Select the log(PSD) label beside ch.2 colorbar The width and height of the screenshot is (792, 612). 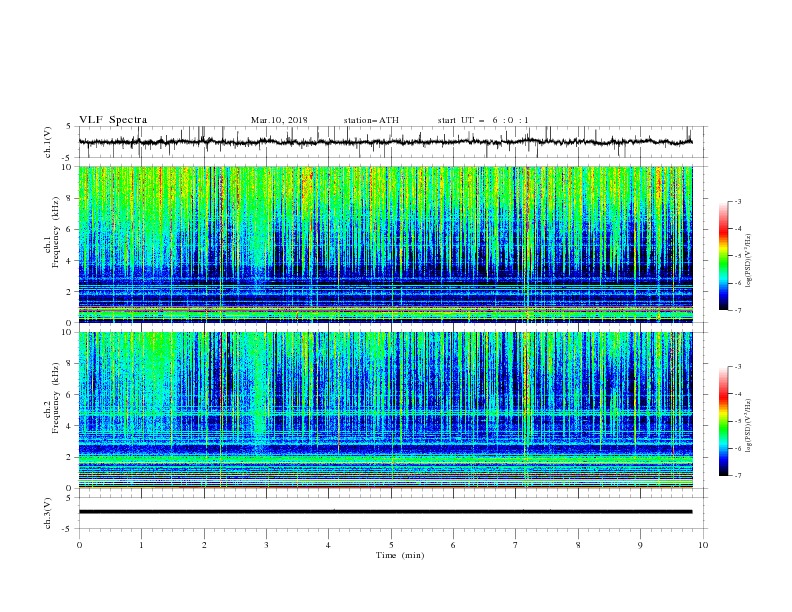click(749, 426)
